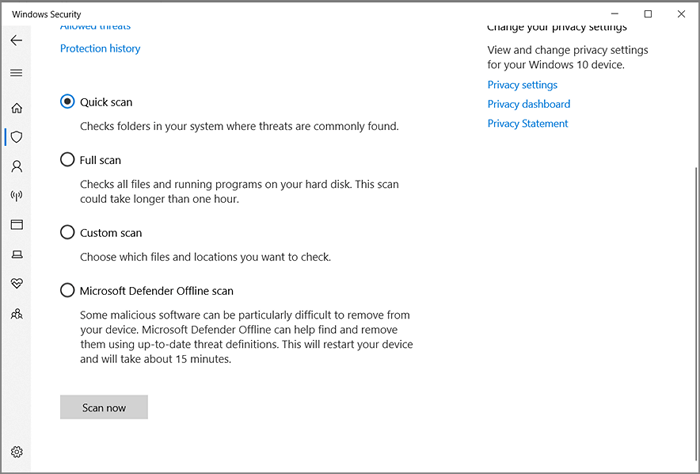The image size is (700, 474).
Task: Open Device performance & health heart icon
Action: click(16, 284)
